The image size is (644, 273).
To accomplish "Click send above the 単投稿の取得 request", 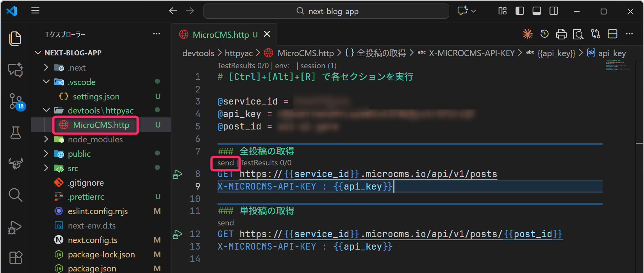I will pyautogui.click(x=225, y=223).
